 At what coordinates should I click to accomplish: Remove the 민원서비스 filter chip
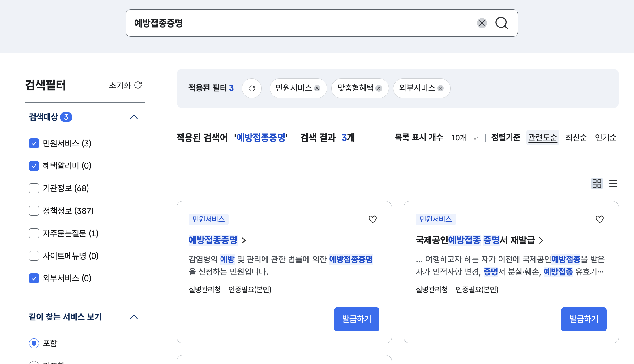pyautogui.click(x=317, y=88)
